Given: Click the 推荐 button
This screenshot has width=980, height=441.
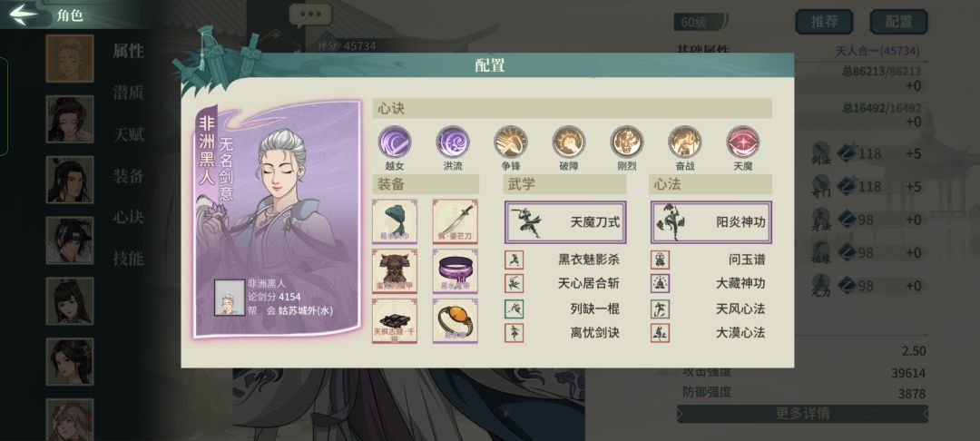Looking at the screenshot, I should 824,22.
